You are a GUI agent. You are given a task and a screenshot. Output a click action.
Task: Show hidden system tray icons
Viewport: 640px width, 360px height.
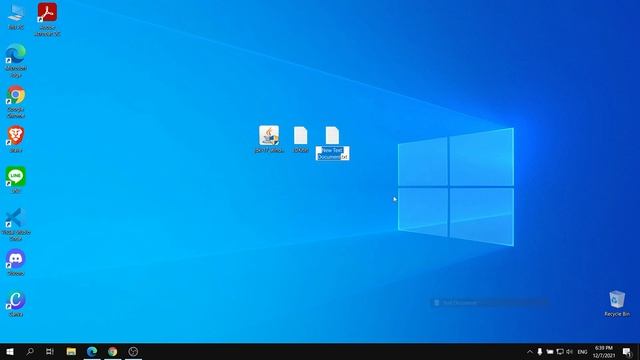point(530,351)
